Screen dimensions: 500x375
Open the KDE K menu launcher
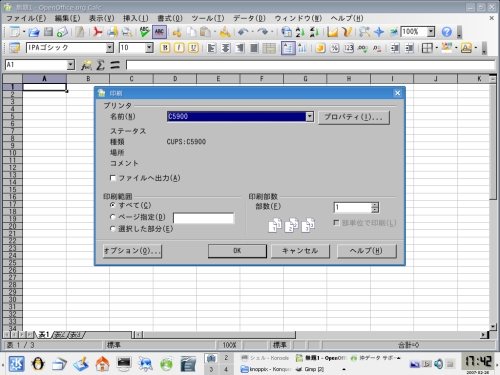coord(16,363)
